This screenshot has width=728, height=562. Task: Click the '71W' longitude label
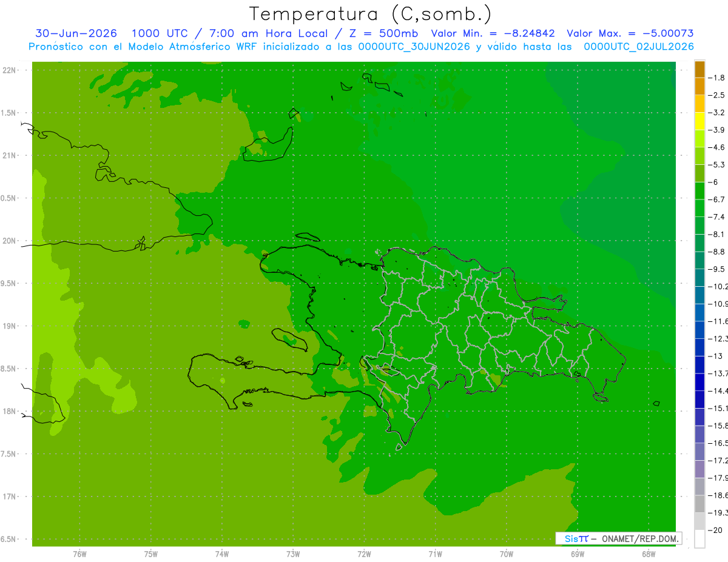click(435, 554)
